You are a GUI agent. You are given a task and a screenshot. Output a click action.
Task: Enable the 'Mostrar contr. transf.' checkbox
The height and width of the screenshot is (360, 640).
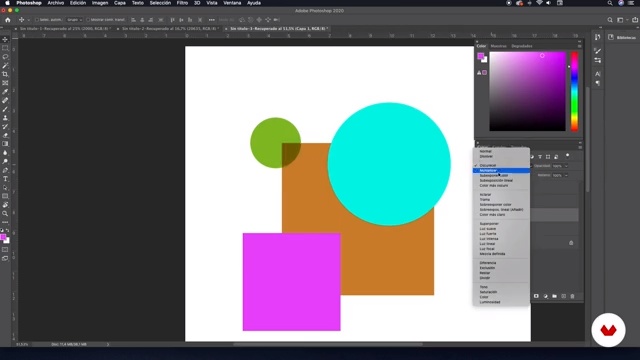88,20
